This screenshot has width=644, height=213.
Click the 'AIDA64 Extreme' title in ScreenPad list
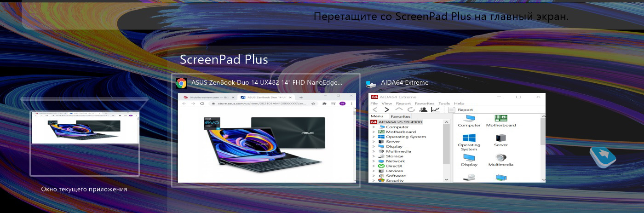pos(404,83)
